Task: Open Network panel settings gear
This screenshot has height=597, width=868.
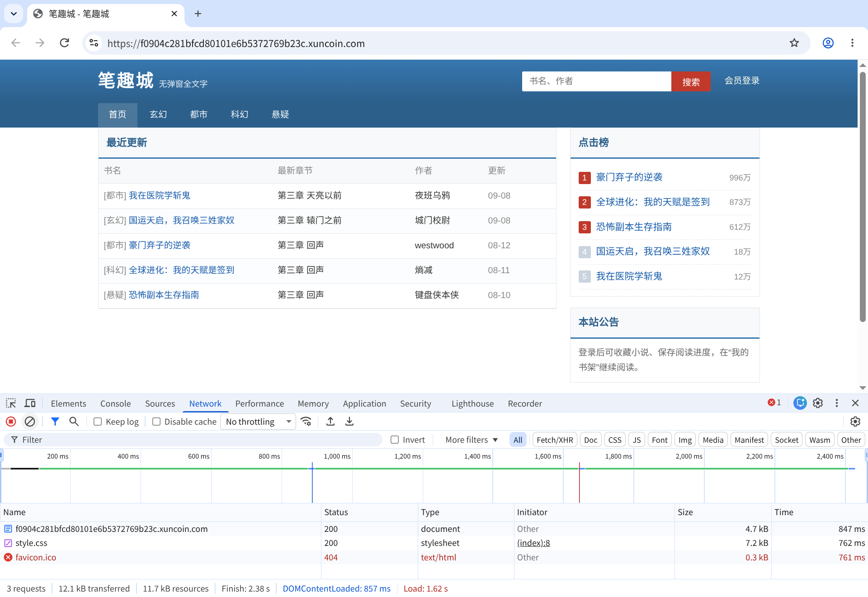Action: coord(855,422)
